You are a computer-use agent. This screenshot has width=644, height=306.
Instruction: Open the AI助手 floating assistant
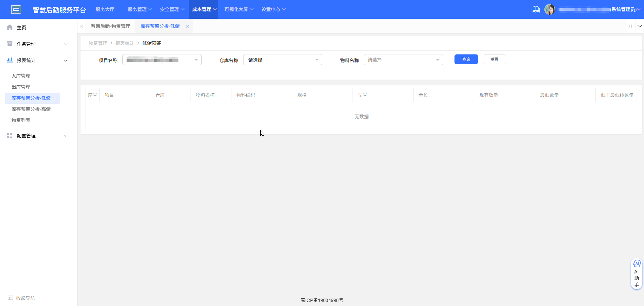[636, 274]
